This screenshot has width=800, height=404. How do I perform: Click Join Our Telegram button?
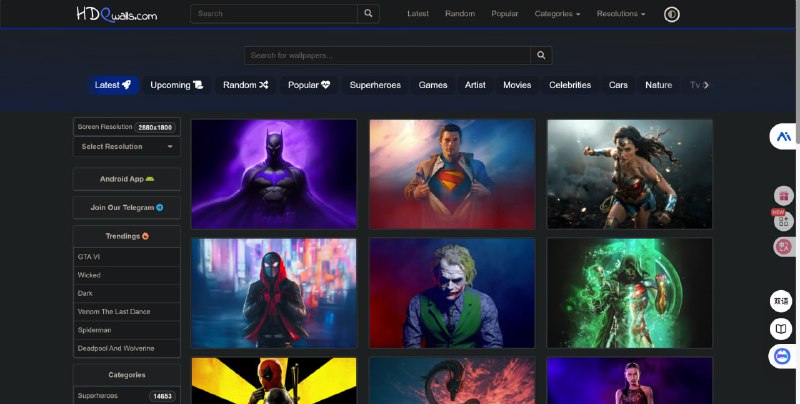pos(127,207)
